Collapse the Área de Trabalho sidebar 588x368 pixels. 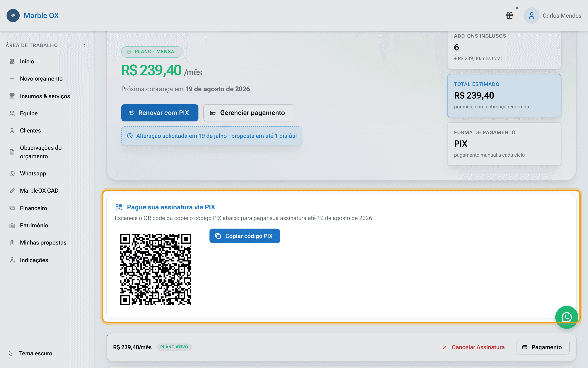coord(85,46)
